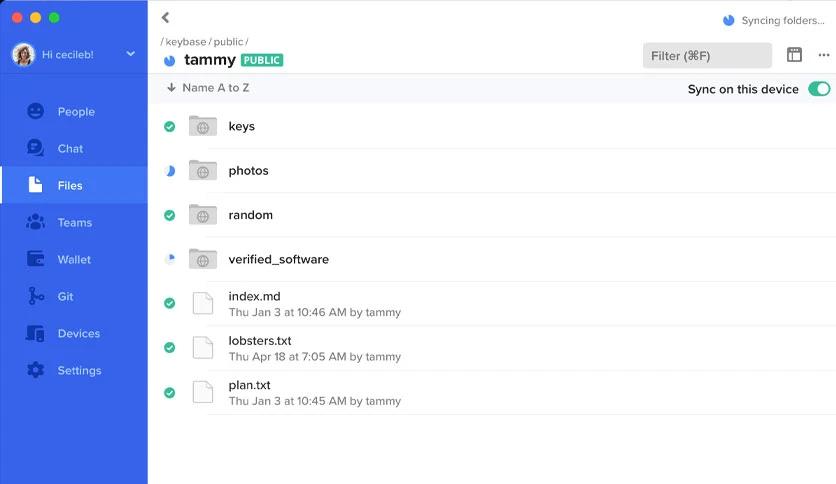
Task: Click 'Thu Apr 18 at 7:05 AM by tammy'
Action: [315, 357]
